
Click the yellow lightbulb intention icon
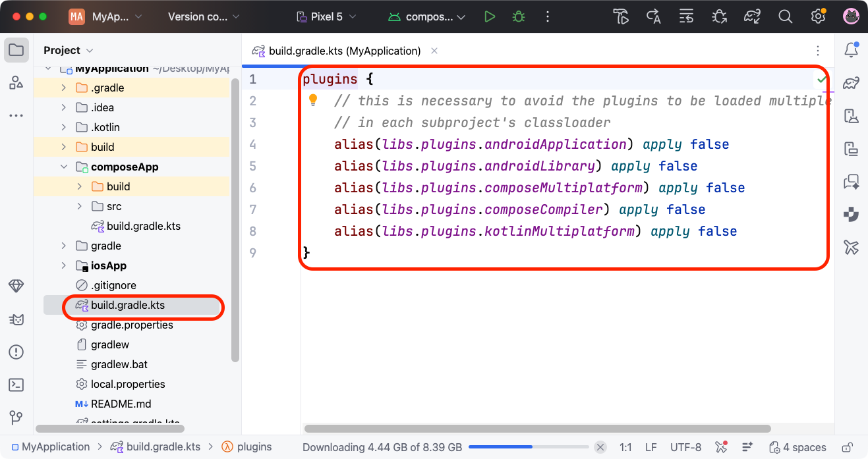tap(313, 100)
